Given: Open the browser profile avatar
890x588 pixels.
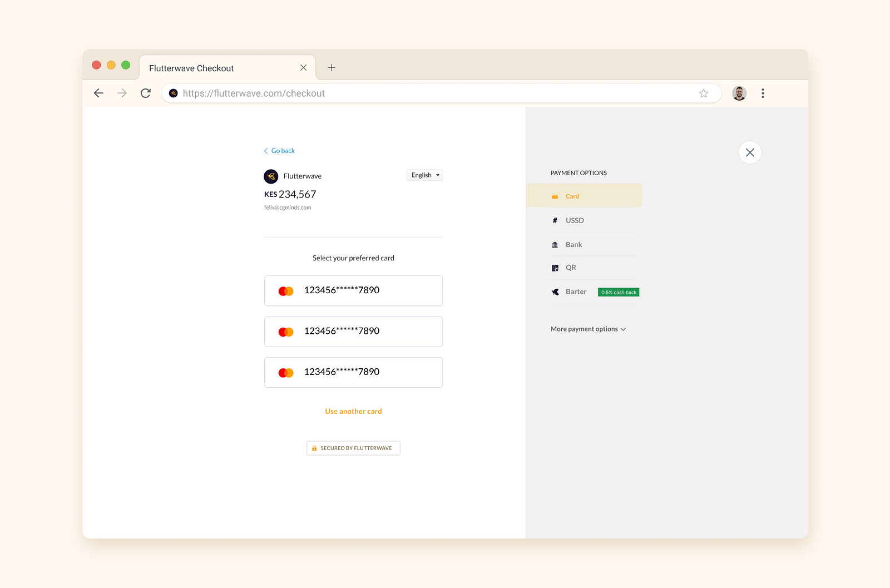Looking at the screenshot, I should pyautogui.click(x=739, y=93).
